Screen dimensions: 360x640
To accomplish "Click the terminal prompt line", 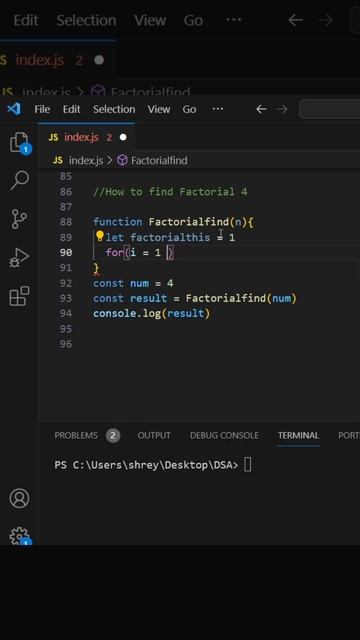I will pos(153,465).
